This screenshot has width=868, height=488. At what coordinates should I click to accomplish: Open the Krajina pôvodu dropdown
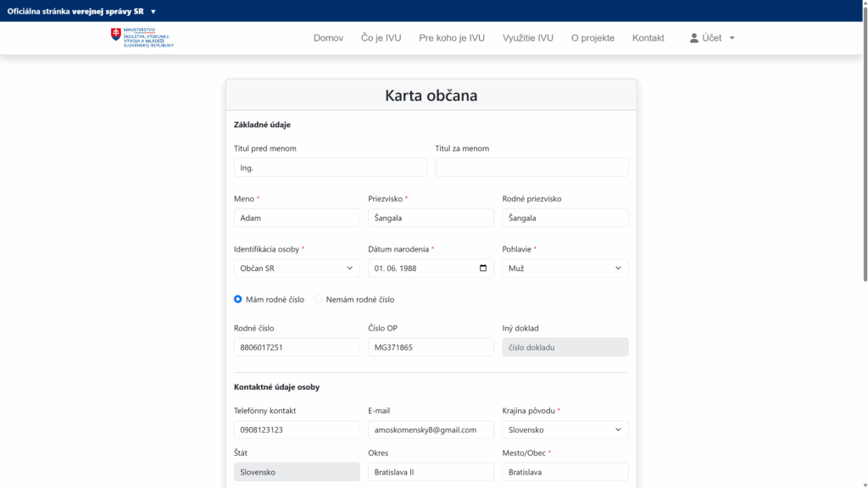[x=565, y=429]
